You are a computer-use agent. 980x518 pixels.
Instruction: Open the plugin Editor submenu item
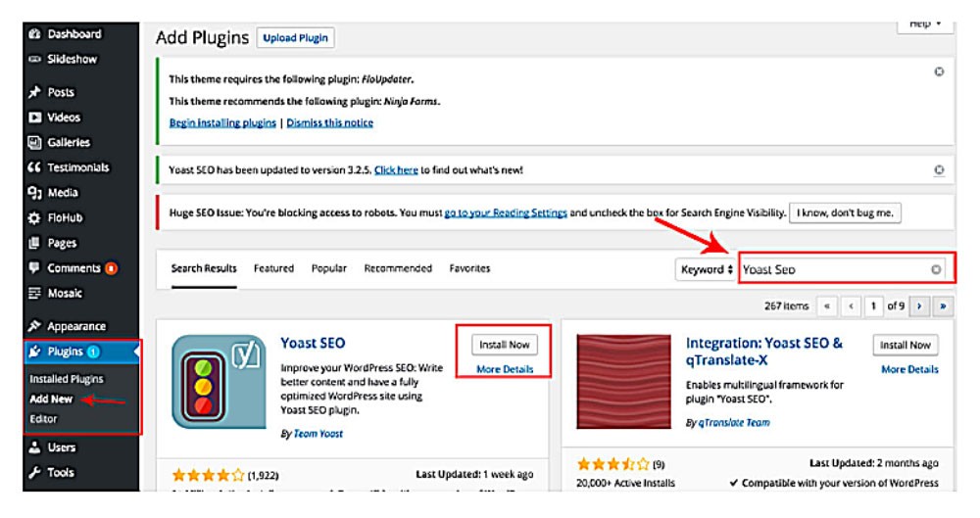[x=43, y=419]
